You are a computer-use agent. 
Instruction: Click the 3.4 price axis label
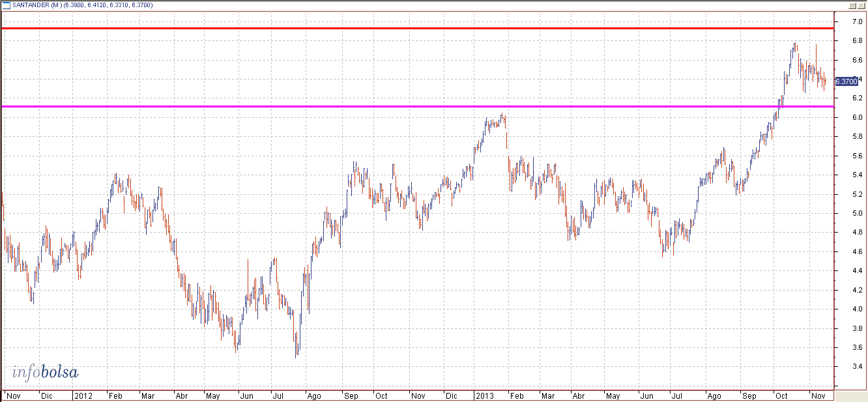[x=858, y=366]
